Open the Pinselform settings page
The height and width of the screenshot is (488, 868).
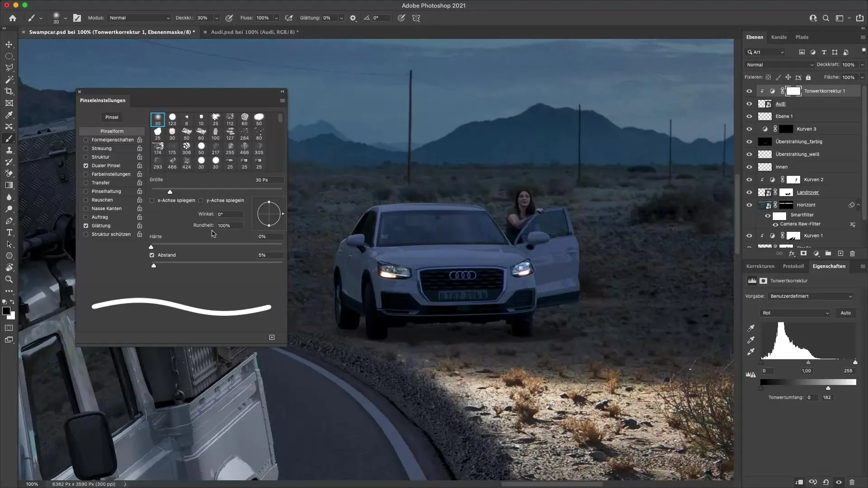(112, 131)
